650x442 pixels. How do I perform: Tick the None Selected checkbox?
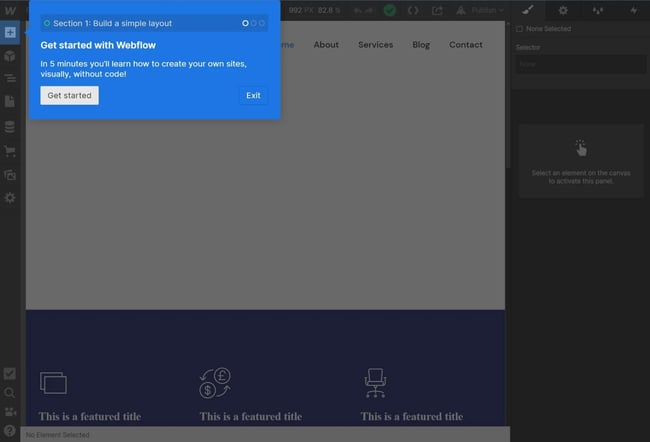(519, 29)
